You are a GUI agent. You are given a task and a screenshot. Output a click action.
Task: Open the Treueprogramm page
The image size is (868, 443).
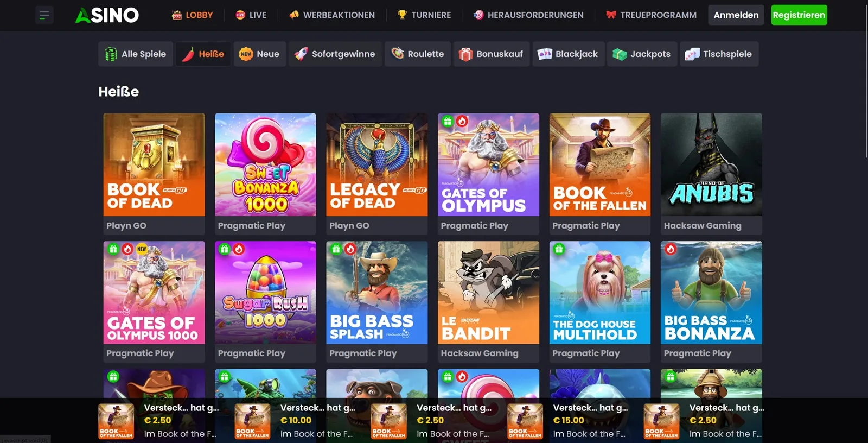[x=651, y=15]
